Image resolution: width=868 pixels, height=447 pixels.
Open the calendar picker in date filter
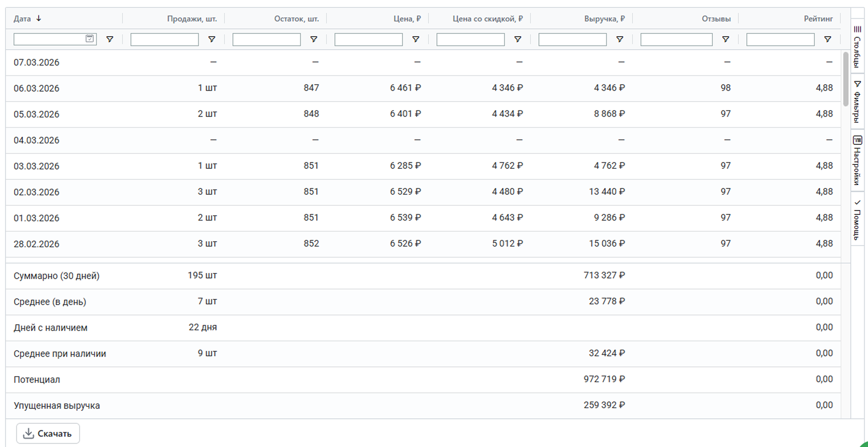pyautogui.click(x=90, y=39)
